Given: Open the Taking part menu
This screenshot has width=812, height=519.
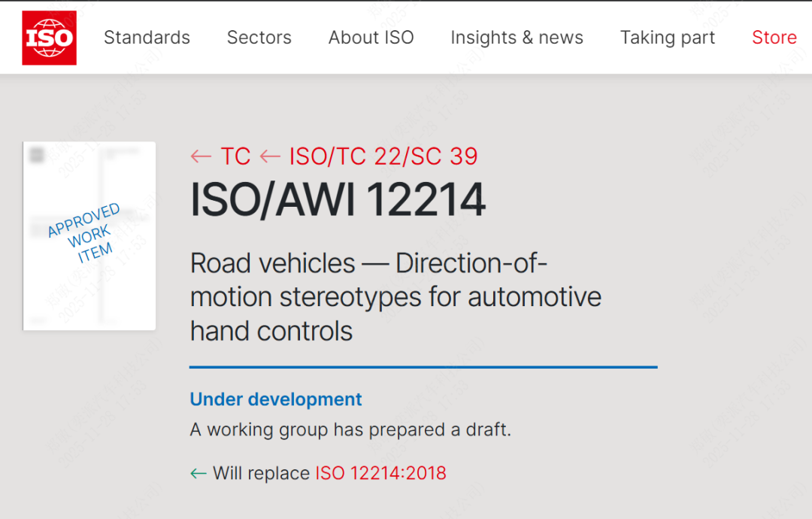Looking at the screenshot, I should point(668,38).
